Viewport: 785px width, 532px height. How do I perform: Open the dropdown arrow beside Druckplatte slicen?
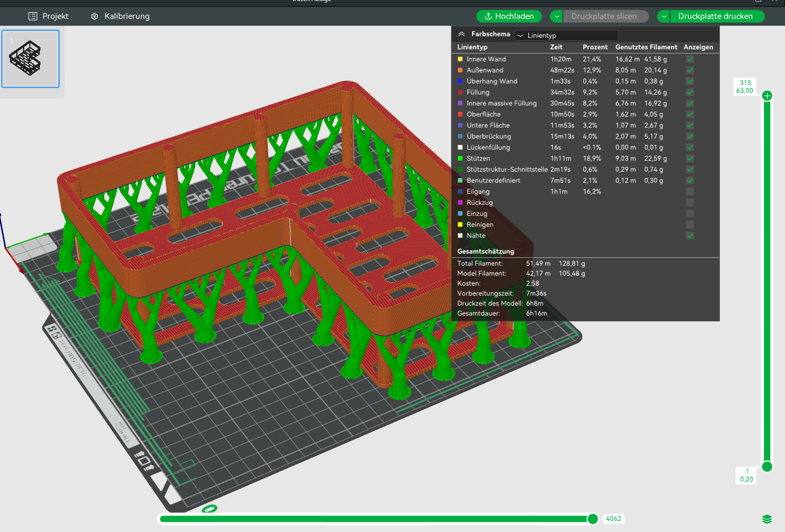[557, 16]
